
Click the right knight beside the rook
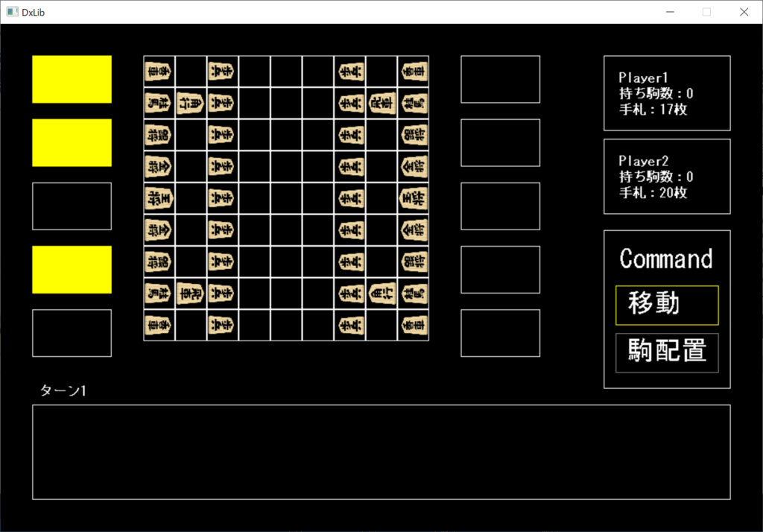[x=413, y=103]
